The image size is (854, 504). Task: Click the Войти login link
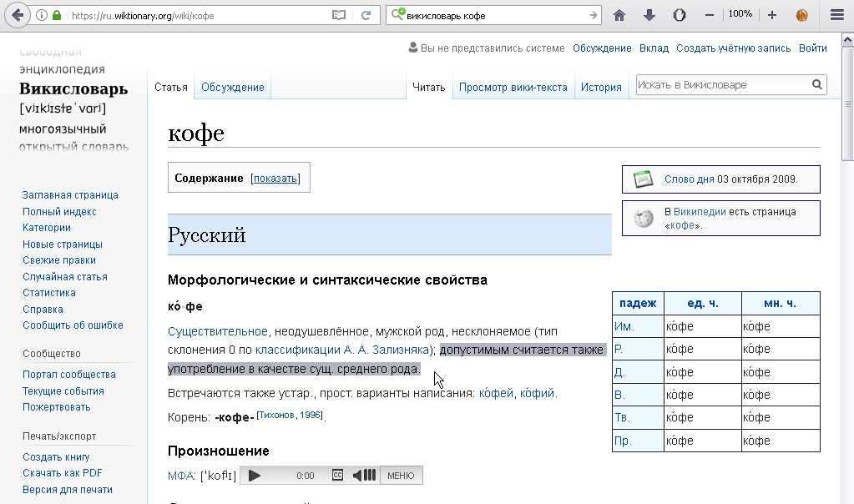point(812,48)
